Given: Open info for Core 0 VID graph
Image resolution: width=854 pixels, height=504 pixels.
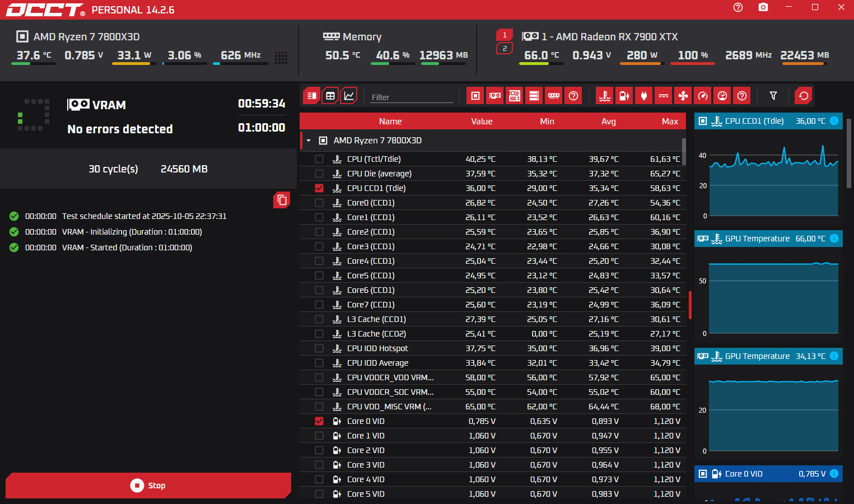Looking at the screenshot, I should pyautogui.click(x=834, y=474).
